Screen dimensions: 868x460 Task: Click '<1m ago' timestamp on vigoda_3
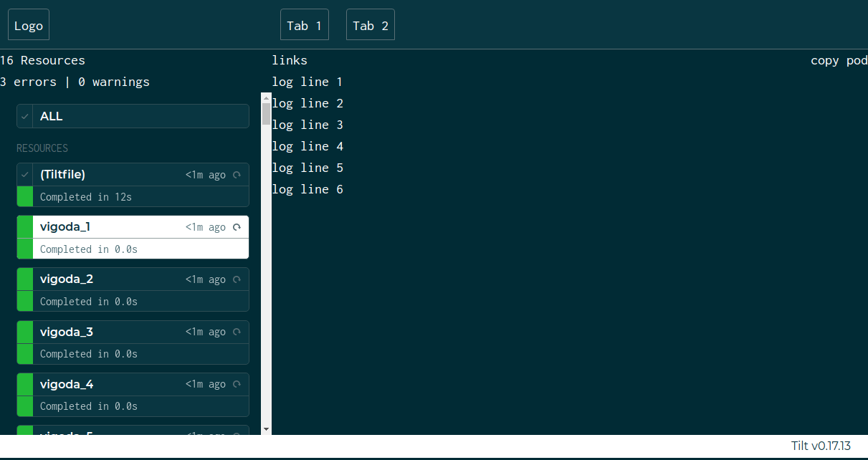coord(206,332)
